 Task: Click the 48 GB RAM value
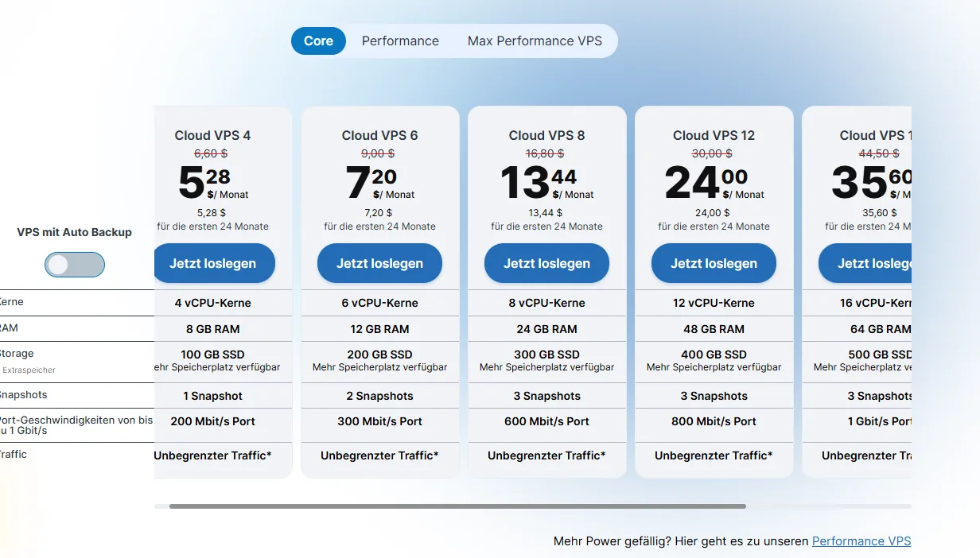point(714,329)
